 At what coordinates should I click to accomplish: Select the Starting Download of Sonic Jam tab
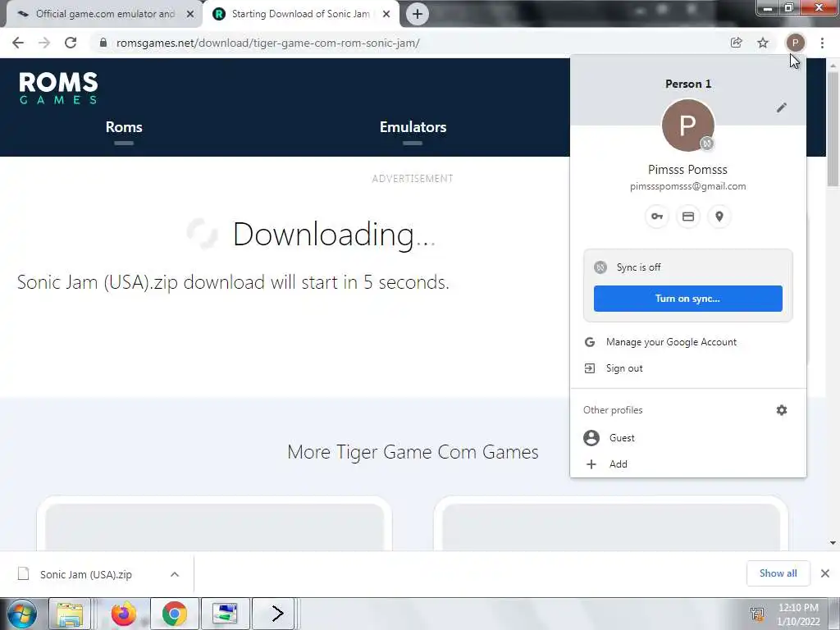click(x=300, y=14)
